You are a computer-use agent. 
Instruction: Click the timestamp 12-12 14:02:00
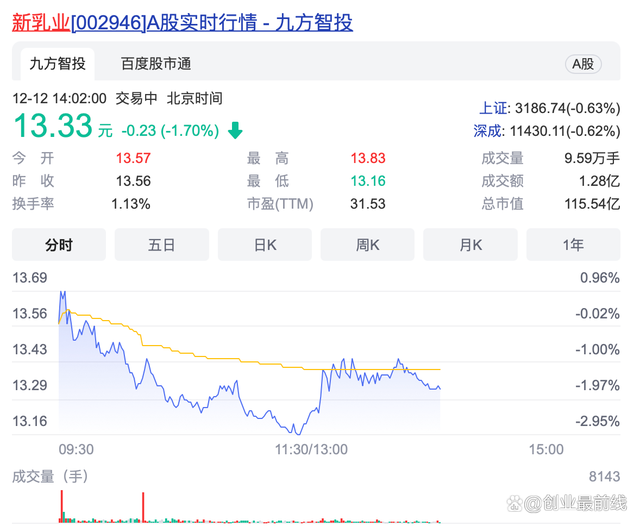point(59,98)
